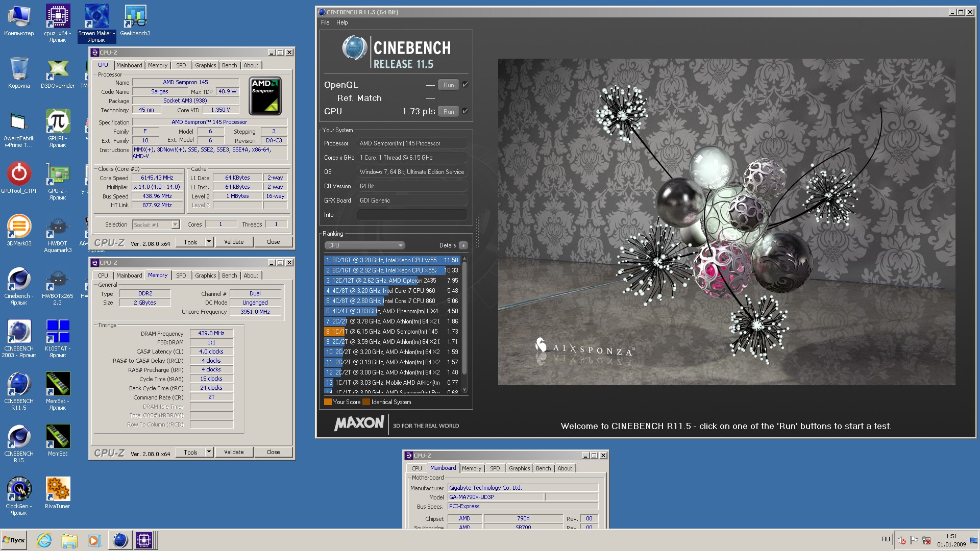Switch to Graphics tab in top CPU-Z window
This screenshot has width=980, height=551.
206,65
